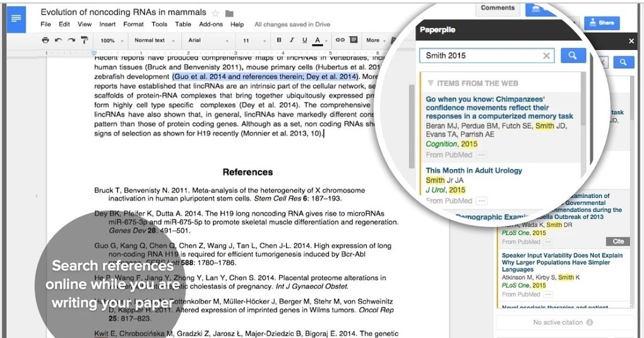The image size is (644, 338).
Task: Click the Cite button on PLoS One result
Action: coord(618,242)
